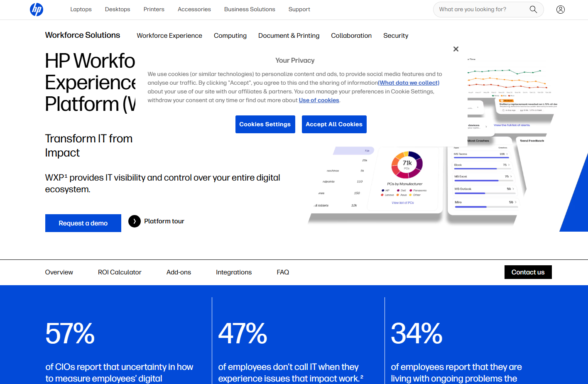Accept All Cookies
This screenshot has height=384, width=588.
tap(334, 124)
